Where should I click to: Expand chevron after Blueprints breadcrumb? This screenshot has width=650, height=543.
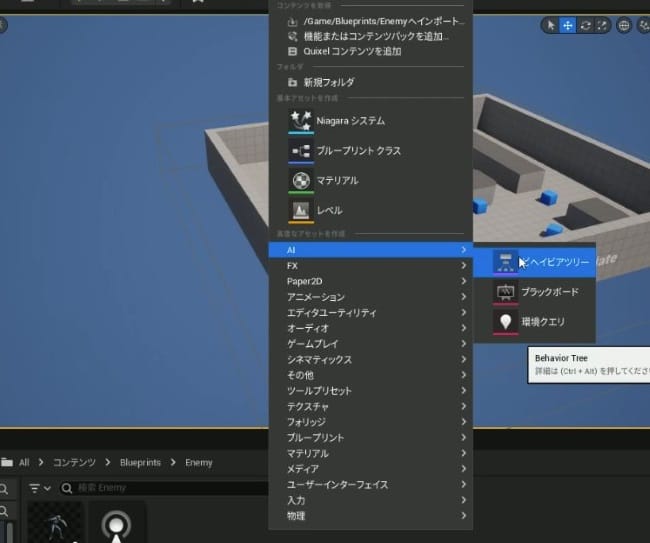coord(173,462)
